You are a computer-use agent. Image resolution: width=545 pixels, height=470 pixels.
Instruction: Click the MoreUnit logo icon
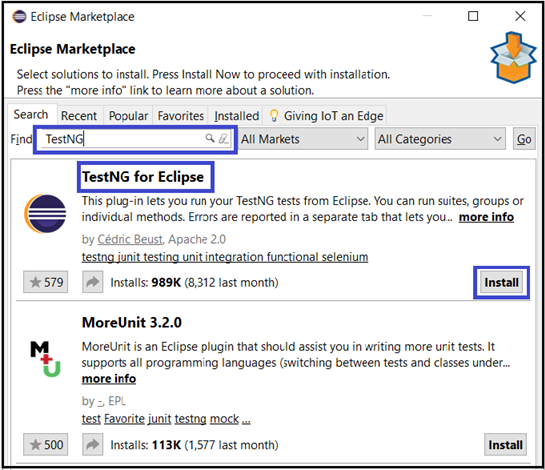pyautogui.click(x=45, y=359)
